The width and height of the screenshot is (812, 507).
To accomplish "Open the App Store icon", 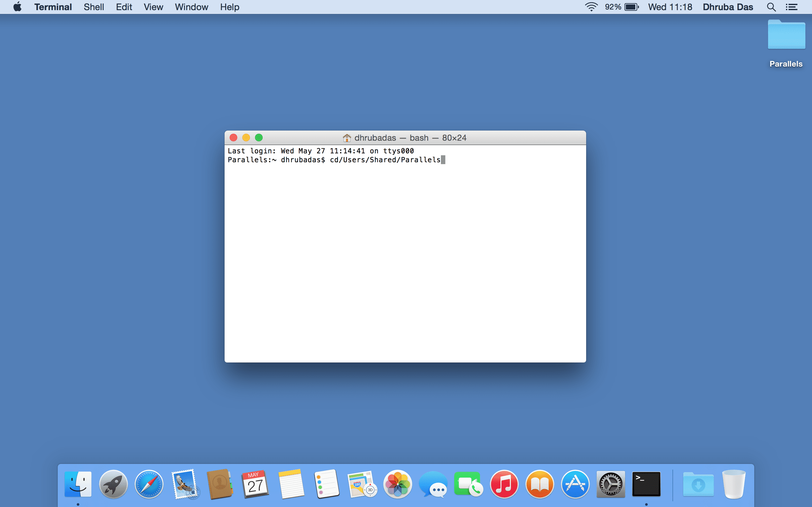I will click(x=575, y=484).
